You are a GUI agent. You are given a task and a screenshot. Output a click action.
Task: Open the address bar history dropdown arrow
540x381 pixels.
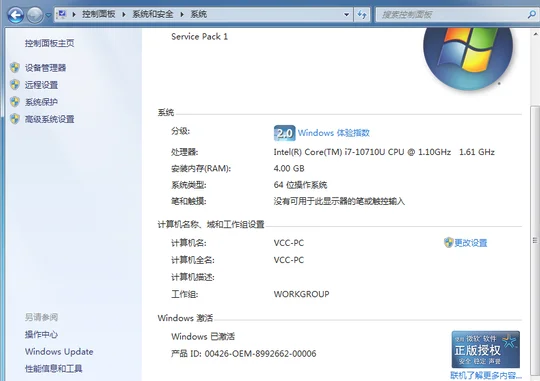[x=346, y=14]
